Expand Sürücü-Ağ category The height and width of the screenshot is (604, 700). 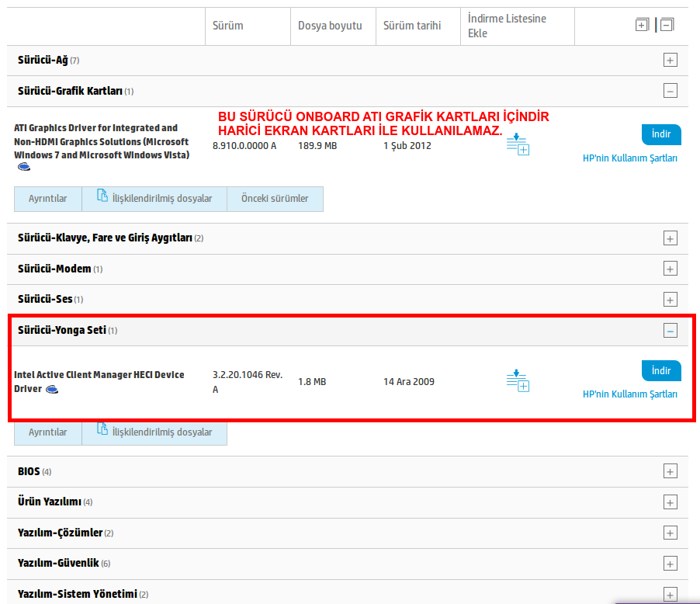pyautogui.click(x=670, y=60)
